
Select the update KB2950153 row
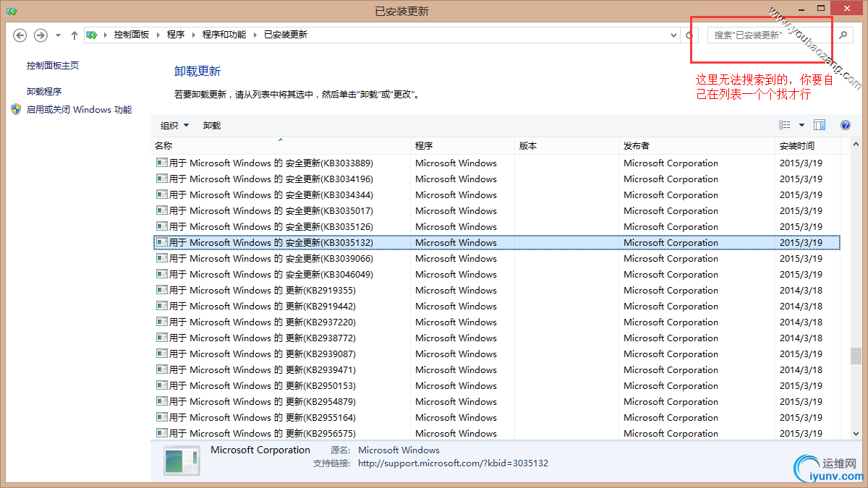497,385
